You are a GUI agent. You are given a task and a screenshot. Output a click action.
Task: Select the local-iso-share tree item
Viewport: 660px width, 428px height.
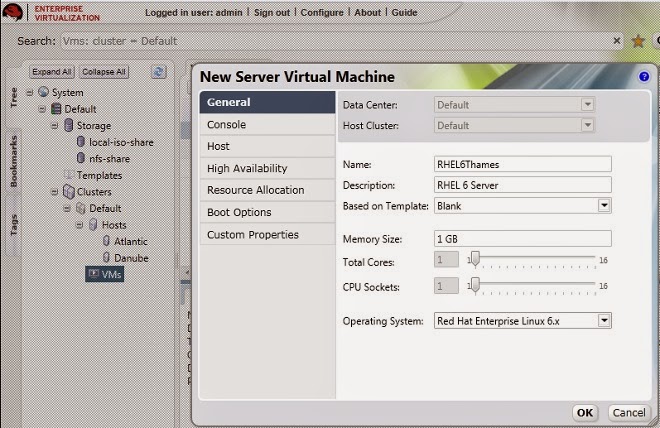coord(121,142)
